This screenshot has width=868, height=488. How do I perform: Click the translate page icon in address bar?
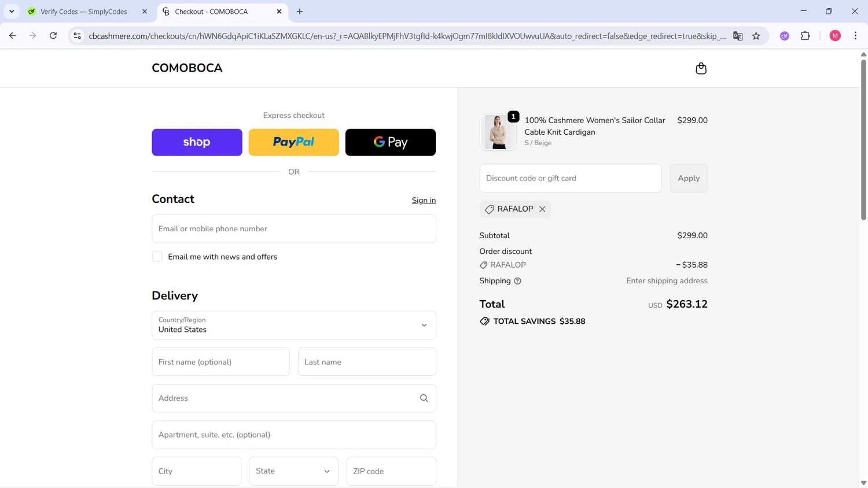click(x=738, y=36)
